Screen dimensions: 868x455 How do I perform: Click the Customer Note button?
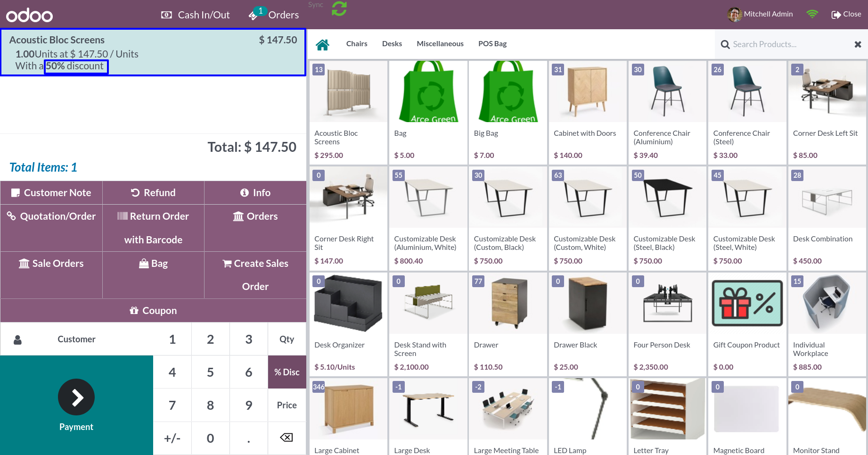(x=51, y=193)
